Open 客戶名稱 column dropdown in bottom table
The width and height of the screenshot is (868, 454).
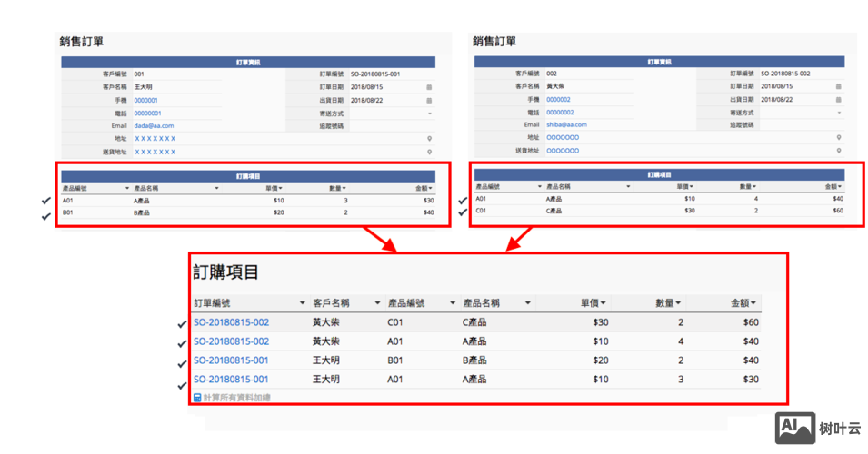point(377,303)
